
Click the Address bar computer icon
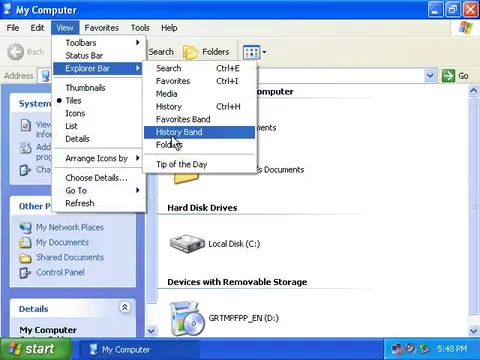[45, 76]
